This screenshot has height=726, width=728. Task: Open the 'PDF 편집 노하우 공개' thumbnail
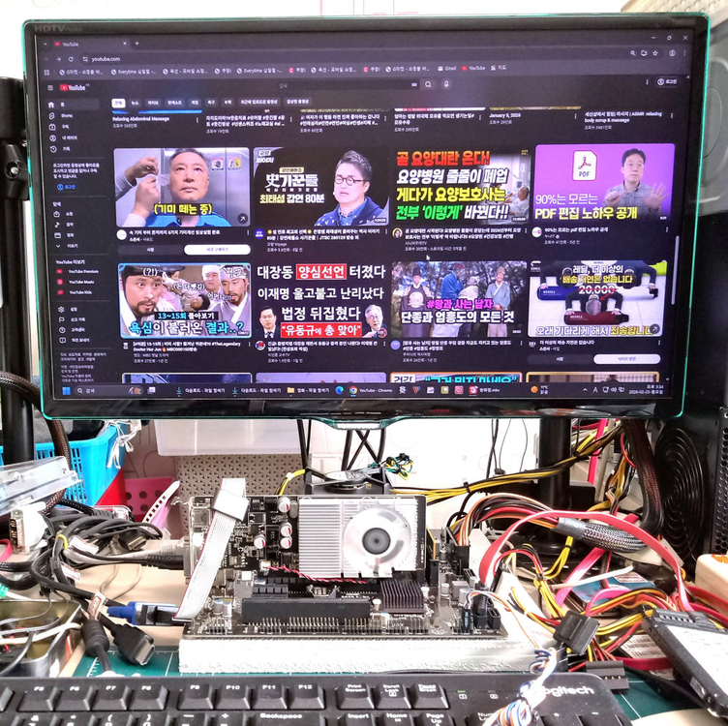[603, 182]
